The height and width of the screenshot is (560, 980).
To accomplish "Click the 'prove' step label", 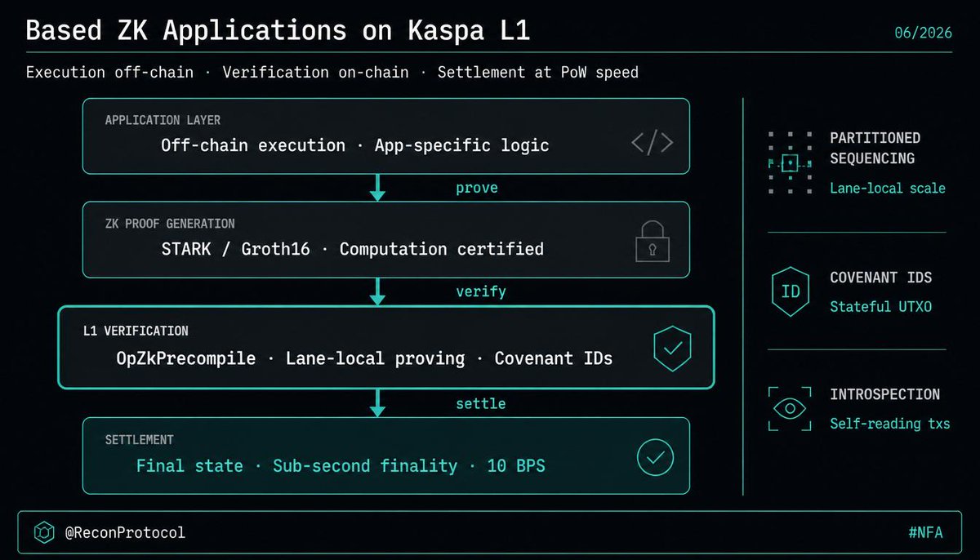I will coord(477,189).
